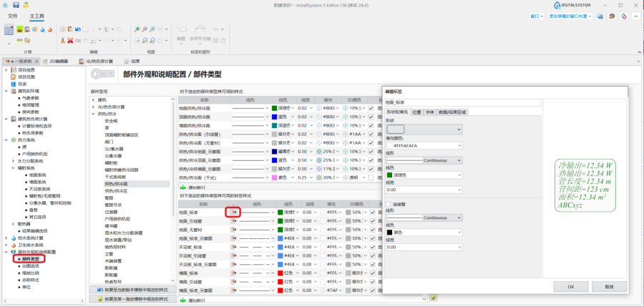Screen dimensions: 644x307
Task: Open the 数据/结果区域 tab in dialog
Action: (x=452, y=112)
